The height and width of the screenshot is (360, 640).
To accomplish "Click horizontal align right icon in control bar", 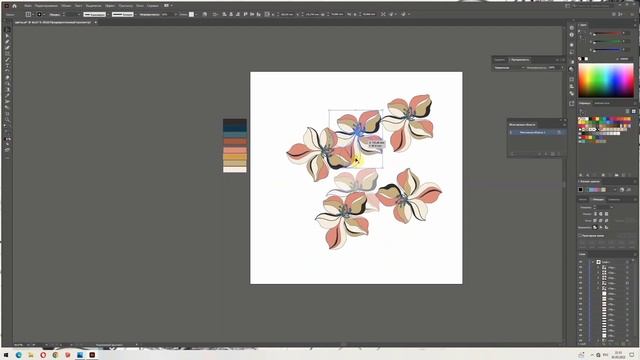I will [238, 14].
